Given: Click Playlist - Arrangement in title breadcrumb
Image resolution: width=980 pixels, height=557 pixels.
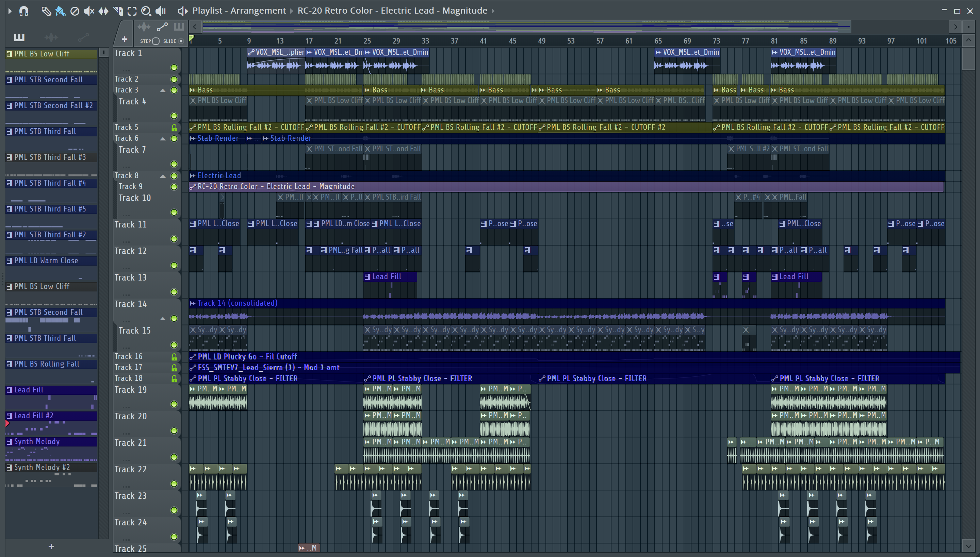Looking at the screenshot, I should coord(239,11).
